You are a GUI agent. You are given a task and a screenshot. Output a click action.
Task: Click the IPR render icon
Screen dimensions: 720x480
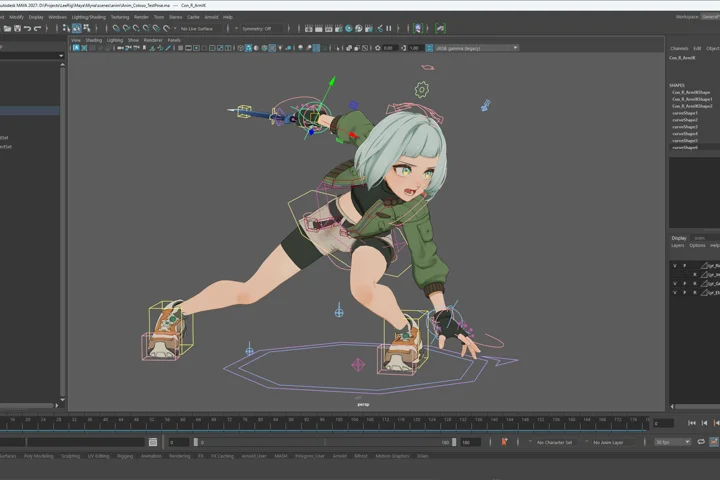(329, 28)
